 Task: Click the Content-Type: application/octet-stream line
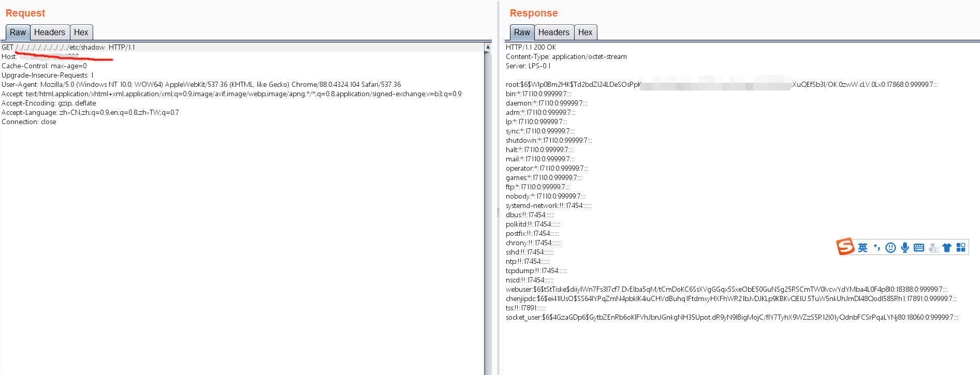pyautogui.click(x=566, y=56)
